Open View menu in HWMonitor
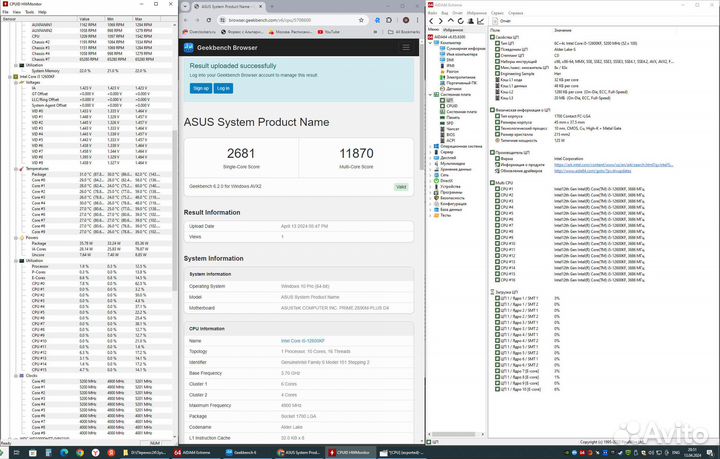 17,12
